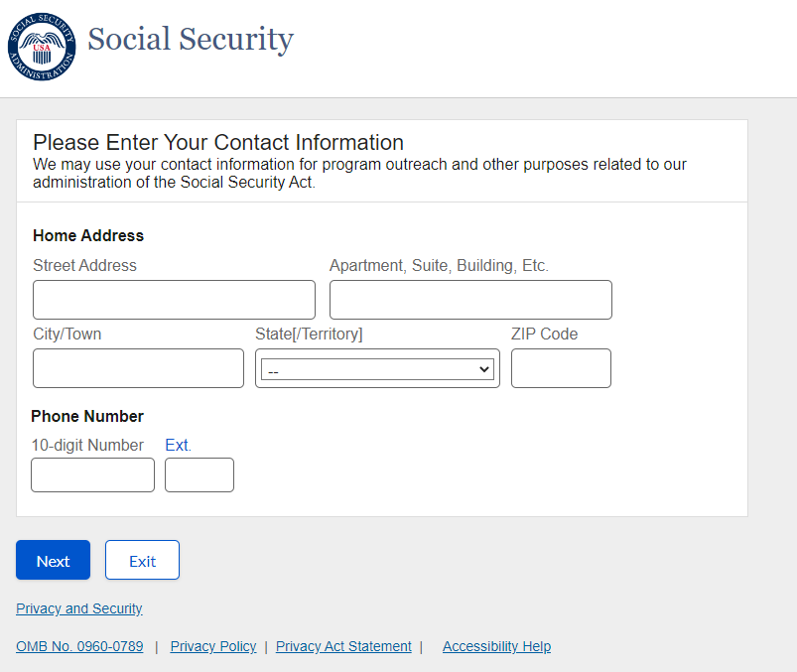The height and width of the screenshot is (672, 797).
Task: Focus the 10-digit phone number field
Action: (x=92, y=475)
